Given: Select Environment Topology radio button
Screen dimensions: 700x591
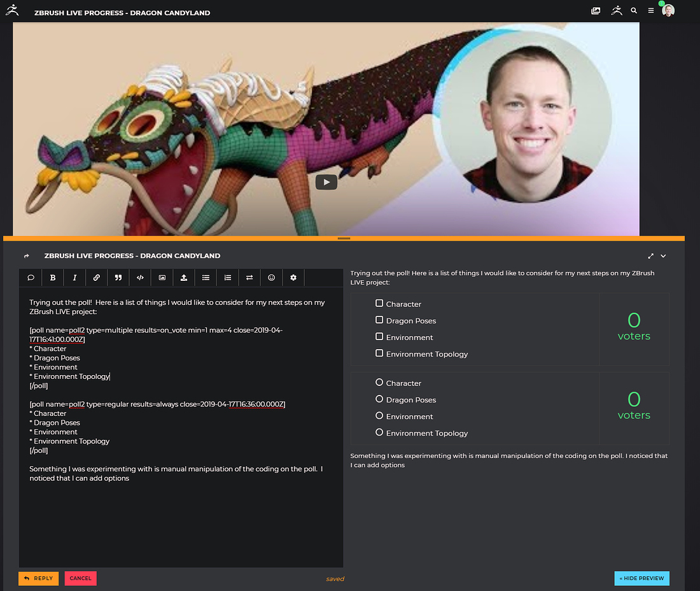Looking at the screenshot, I should tap(379, 432).
